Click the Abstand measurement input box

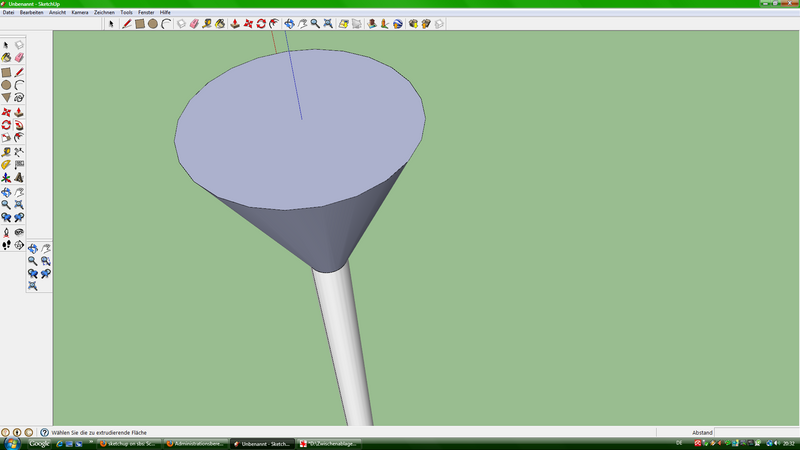[756, 432]
